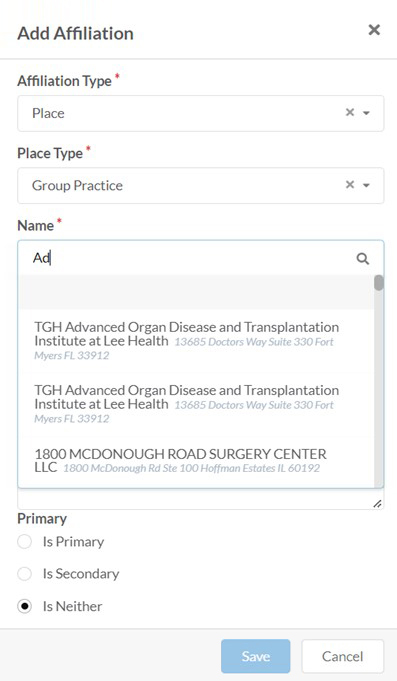Select the Is Primary radio button
The width and height of the screenshot is (397, 681).
[24, 542]
